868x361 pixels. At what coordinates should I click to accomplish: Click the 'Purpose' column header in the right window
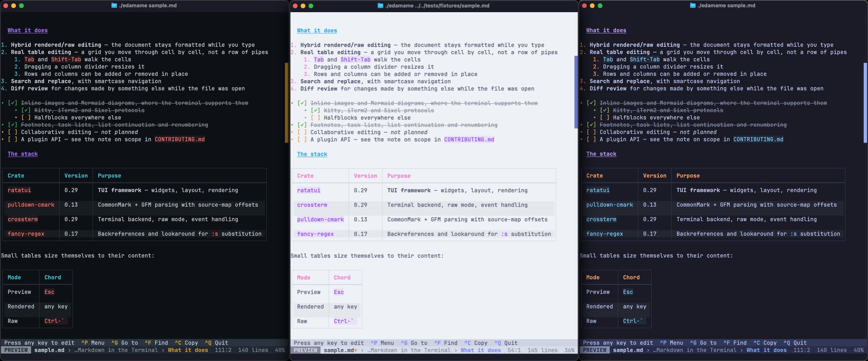(688, 176)
